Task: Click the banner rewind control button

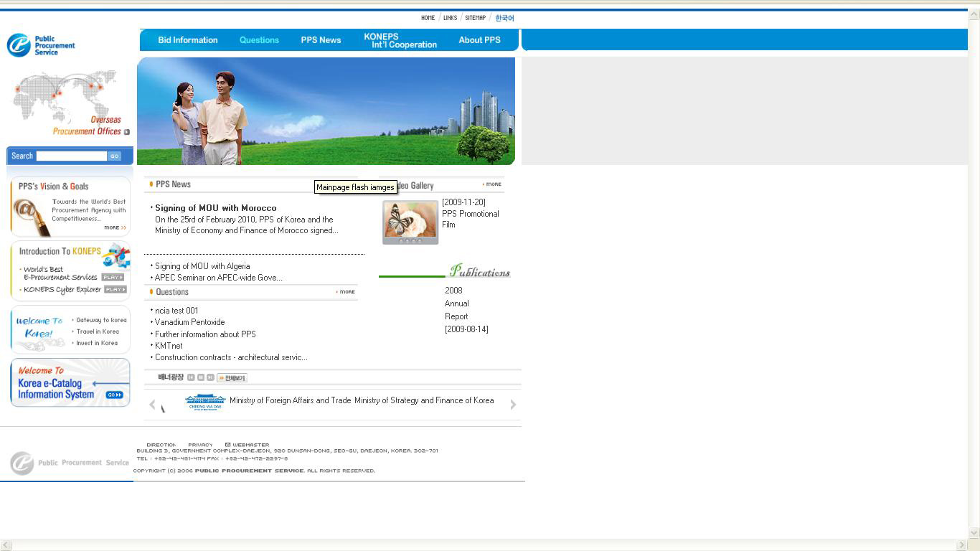Action: [x=191, y=377]
